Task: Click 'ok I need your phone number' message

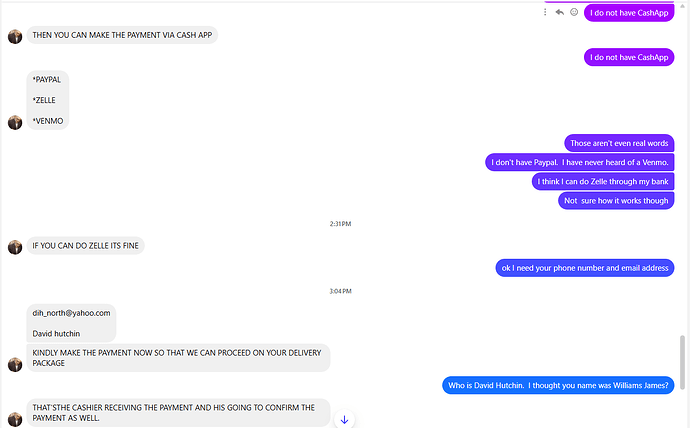Action: pos(585,268)
